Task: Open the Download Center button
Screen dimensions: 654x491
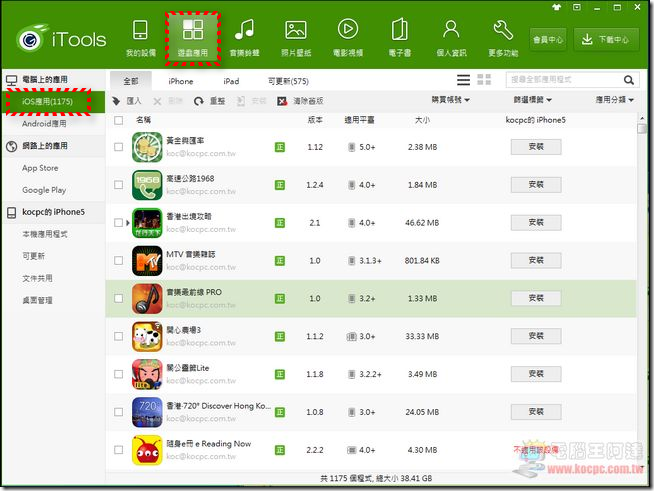Action: tap(606, 40)
